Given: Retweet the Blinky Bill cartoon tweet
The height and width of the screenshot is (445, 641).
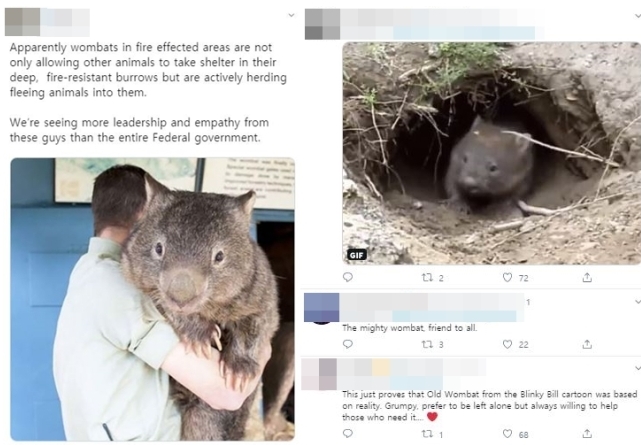Looking at the screenshot, I should 427,434.
